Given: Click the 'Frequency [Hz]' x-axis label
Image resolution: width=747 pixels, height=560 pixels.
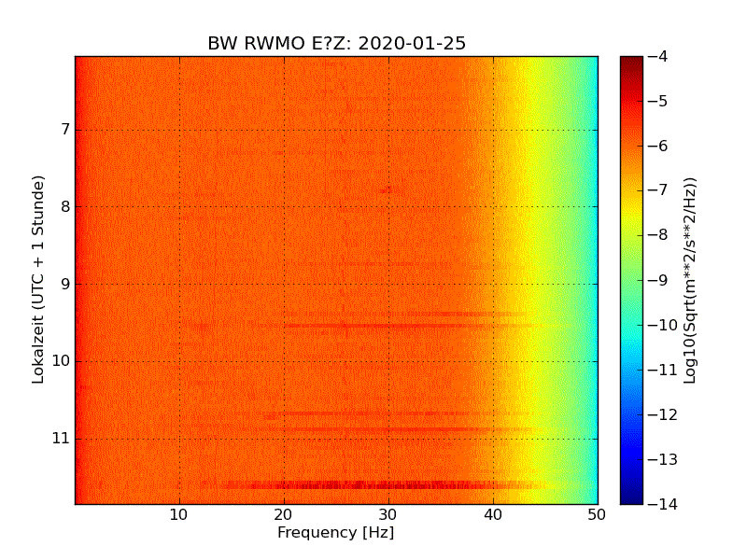Looking at the screenshot, I should [336, 532].
